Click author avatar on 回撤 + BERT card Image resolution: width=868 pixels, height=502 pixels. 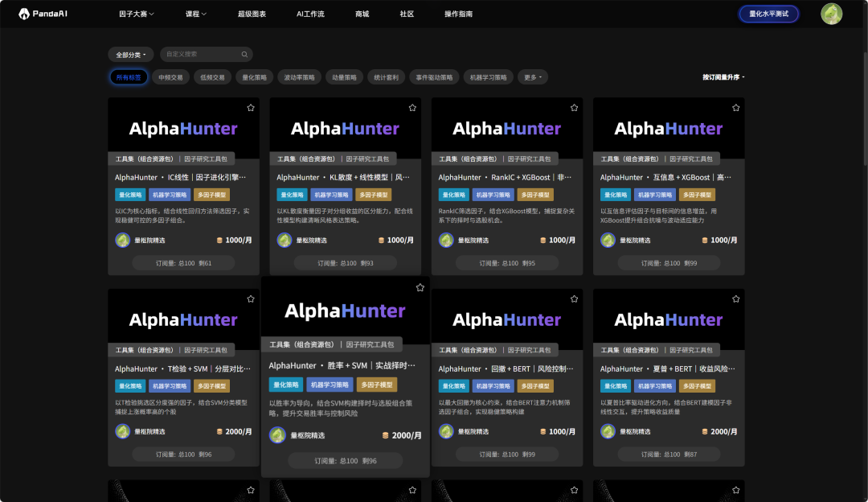coord(445,431)
